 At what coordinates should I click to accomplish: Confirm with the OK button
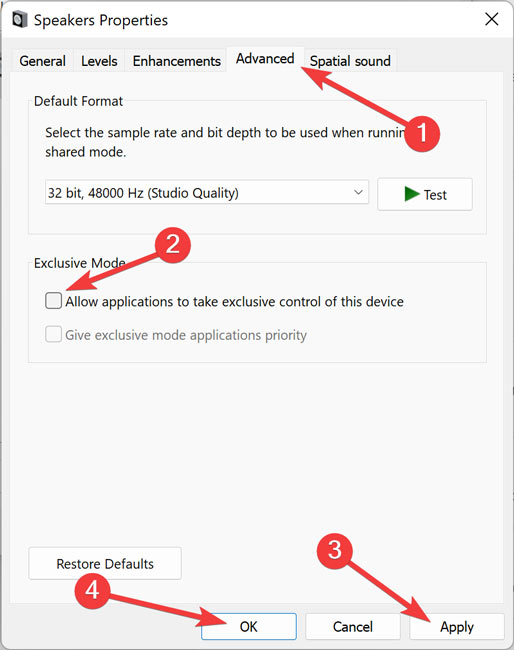pyautogui.click(x=249, y=626)
